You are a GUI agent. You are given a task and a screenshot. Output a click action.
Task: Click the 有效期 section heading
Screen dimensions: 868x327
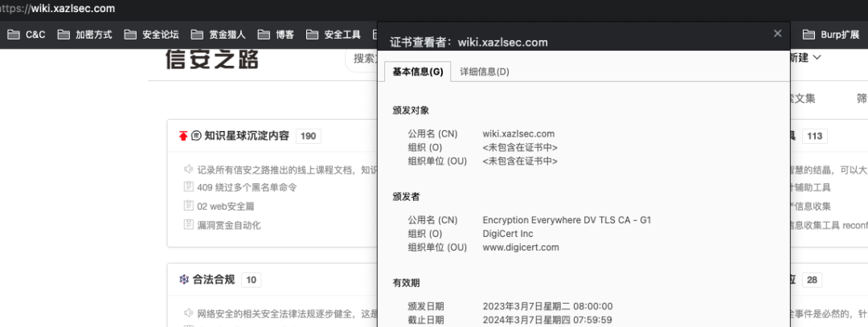pyautogui.click(x=407, y=283)
